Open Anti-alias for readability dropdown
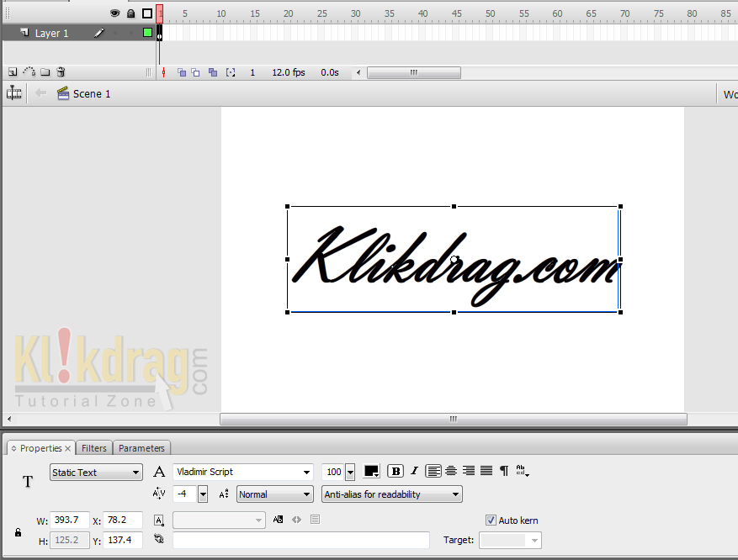 tap(392, 494)
